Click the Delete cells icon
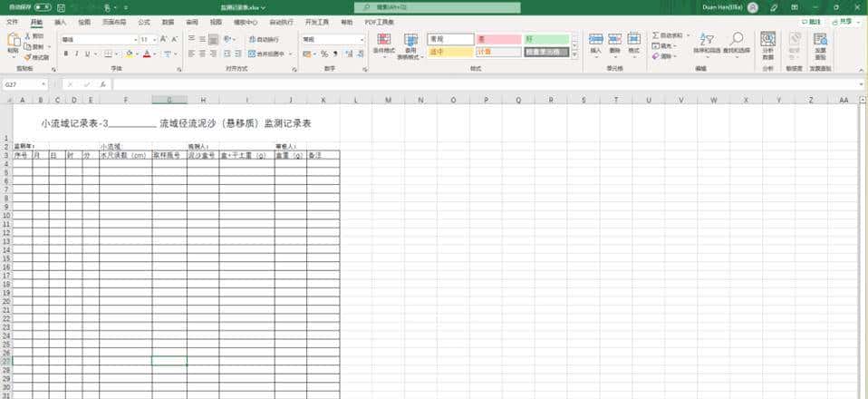Viewport: 868px width, 399px height. coord(614,39)
